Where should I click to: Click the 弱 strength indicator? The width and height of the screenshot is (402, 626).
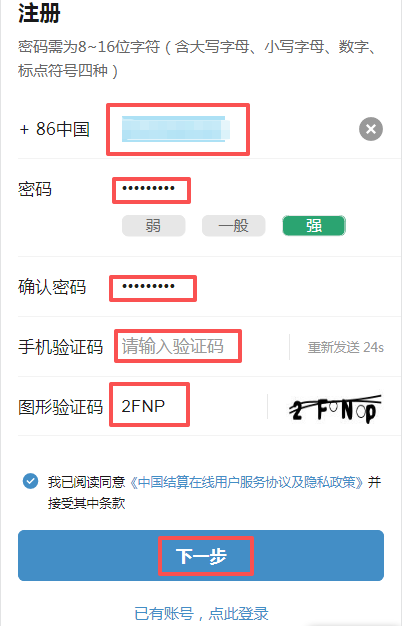pyautogui.click(x=154, y=226)
